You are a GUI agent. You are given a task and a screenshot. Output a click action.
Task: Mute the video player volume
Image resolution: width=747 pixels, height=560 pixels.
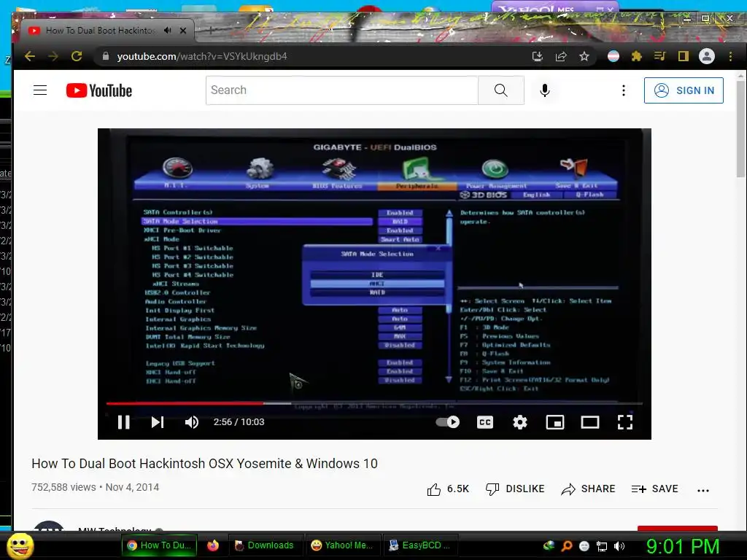point(192,422)
